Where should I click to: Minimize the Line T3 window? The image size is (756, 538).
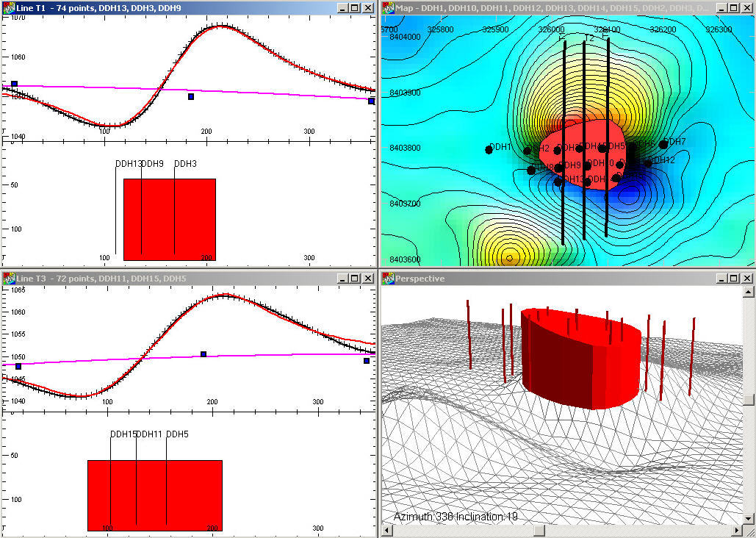342,279
